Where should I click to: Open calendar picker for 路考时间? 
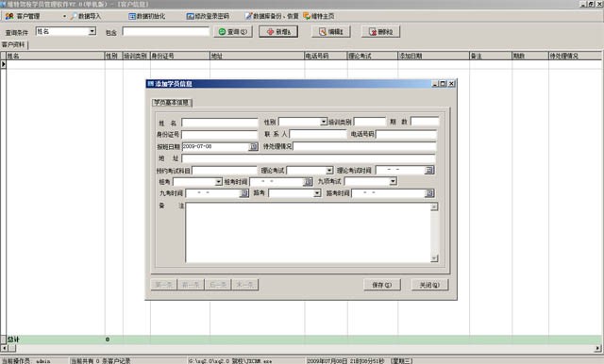[429, 193]
